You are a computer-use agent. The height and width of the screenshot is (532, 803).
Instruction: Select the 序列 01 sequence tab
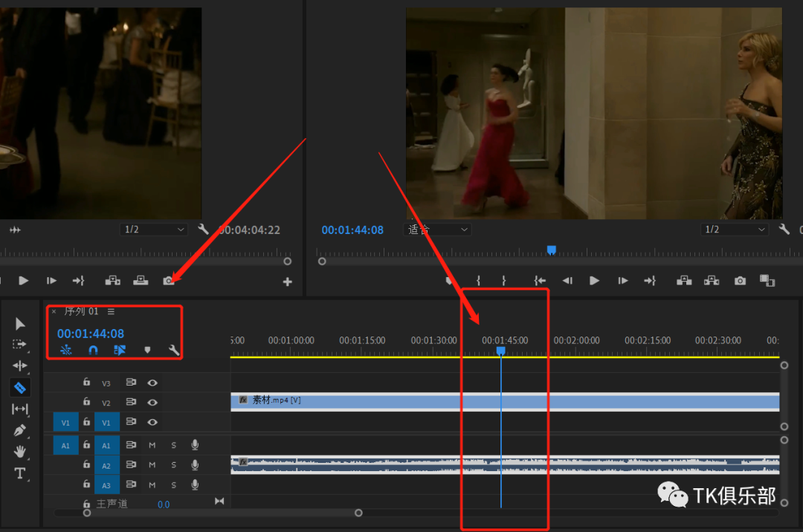pos(81,311)
